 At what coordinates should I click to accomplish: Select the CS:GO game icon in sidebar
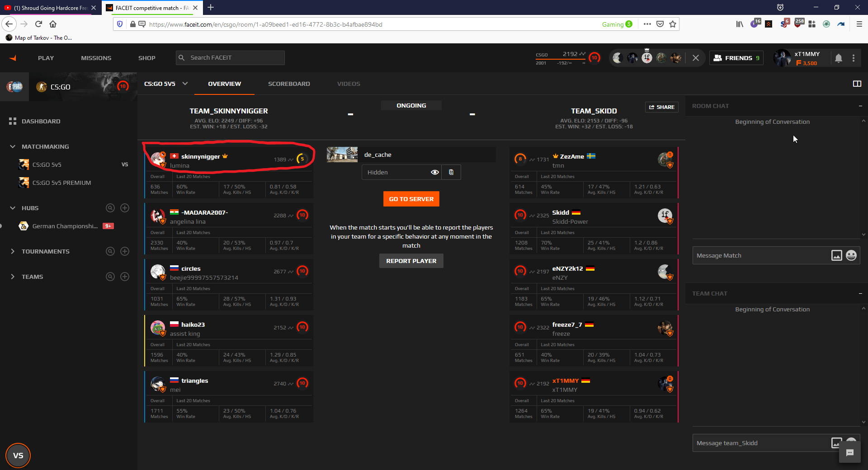tap(42, 87)
